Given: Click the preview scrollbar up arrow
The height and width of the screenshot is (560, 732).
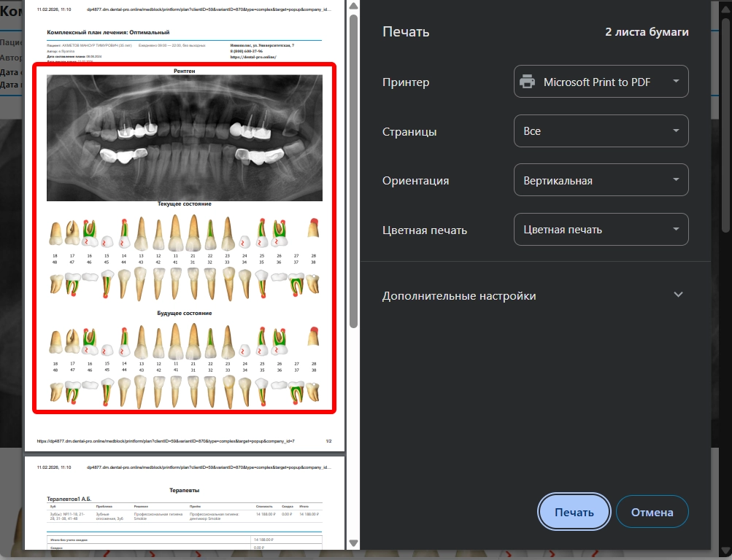Looking at the screenshot, I should point(353,7).
